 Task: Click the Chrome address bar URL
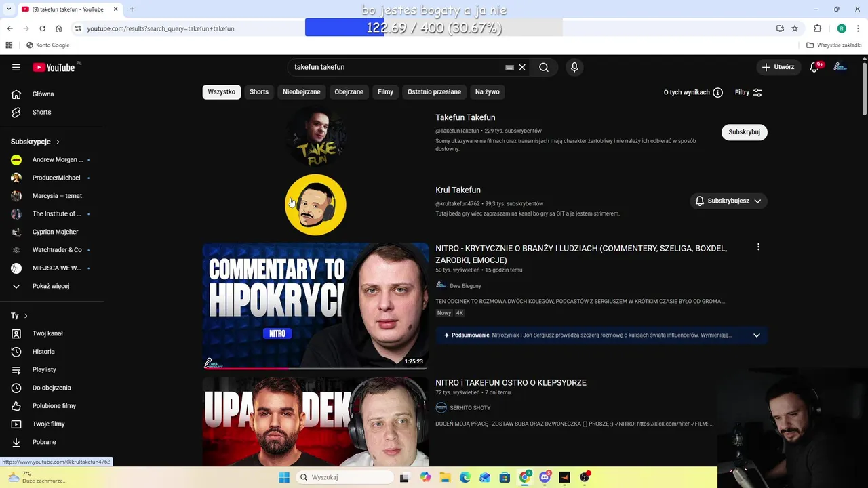coord(161,28)
